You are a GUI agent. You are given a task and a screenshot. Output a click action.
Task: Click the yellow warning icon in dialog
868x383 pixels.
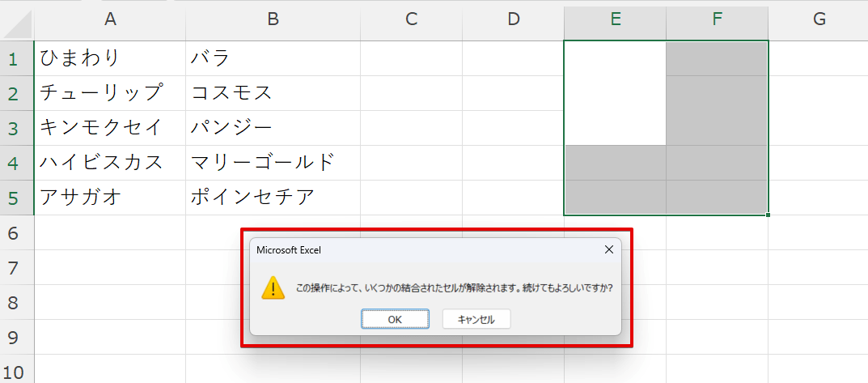tap(273, 287)
